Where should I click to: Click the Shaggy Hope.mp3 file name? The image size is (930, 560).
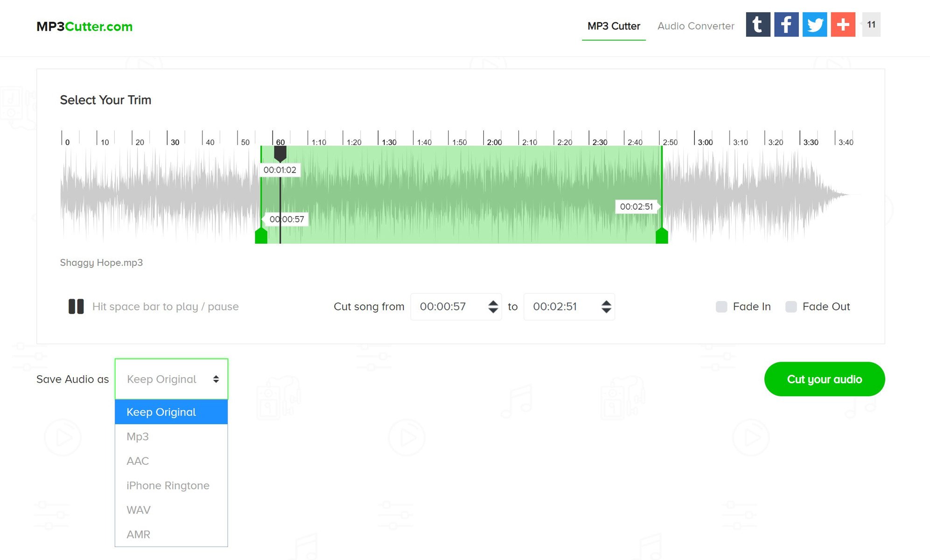point(101,263)
